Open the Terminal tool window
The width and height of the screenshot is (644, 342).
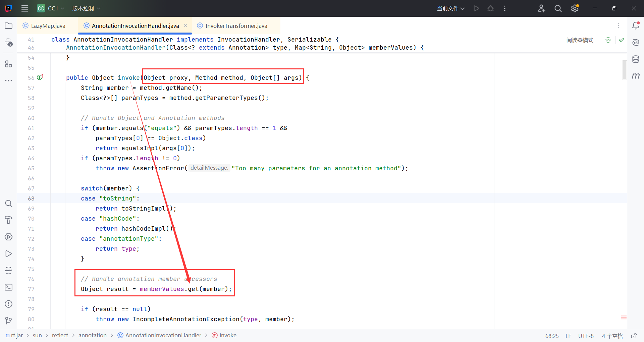(9, 287)
